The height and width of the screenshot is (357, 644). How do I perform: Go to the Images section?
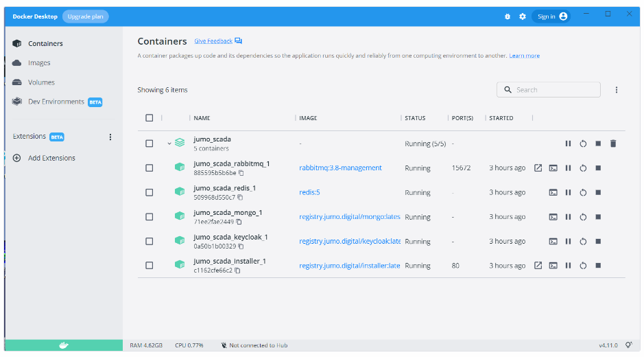pos(39,63)
